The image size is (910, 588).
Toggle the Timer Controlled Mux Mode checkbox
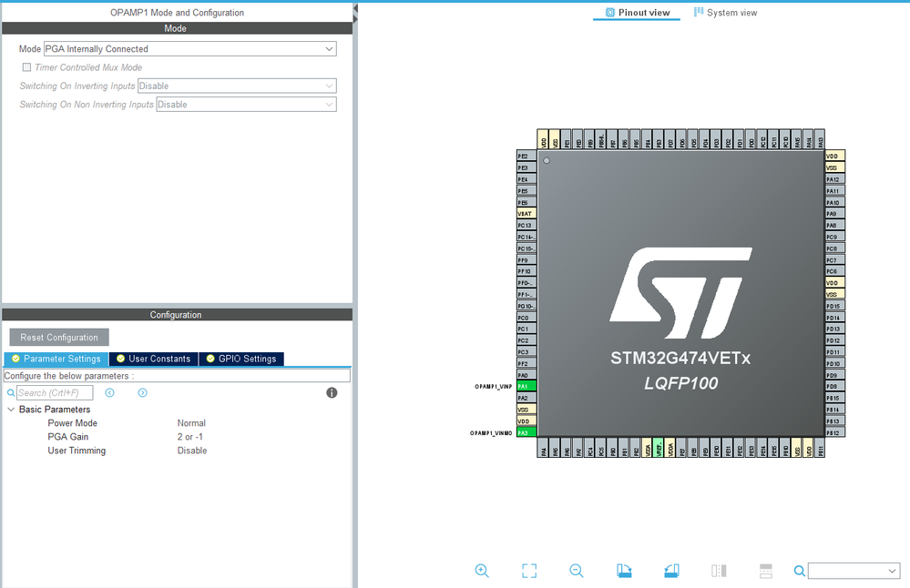point(26,67)
